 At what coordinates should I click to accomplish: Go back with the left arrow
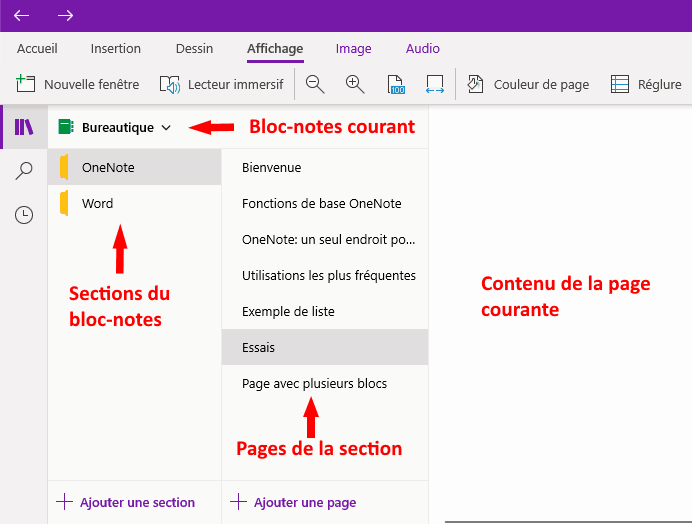point(21,15)
